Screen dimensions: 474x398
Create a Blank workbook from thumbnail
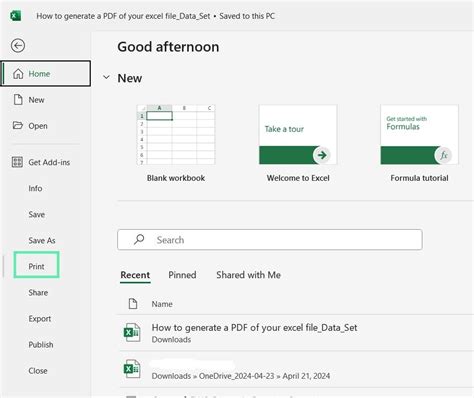tap(176, 134)
